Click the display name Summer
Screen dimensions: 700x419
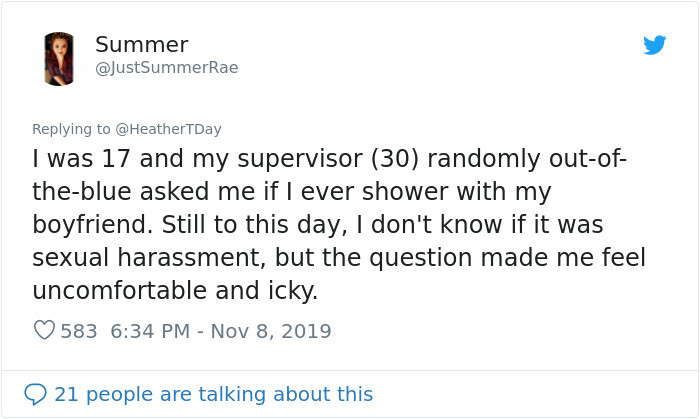(141, 45)
